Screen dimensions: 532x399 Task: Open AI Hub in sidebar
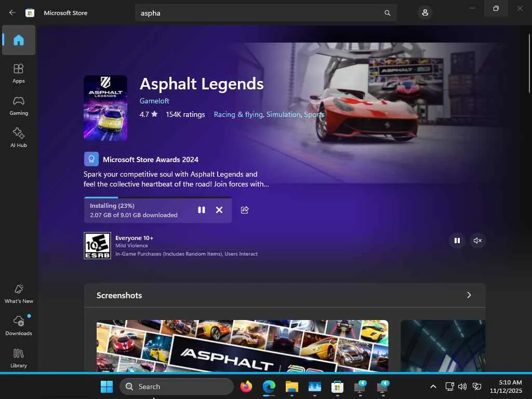point(19,138)
